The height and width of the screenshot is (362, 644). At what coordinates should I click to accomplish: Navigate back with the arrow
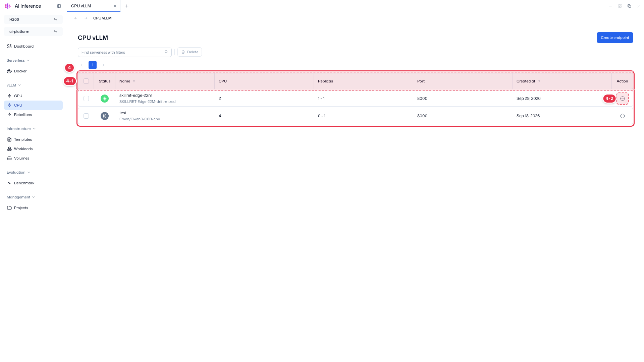pyautogui.click(x=76, y=18)
